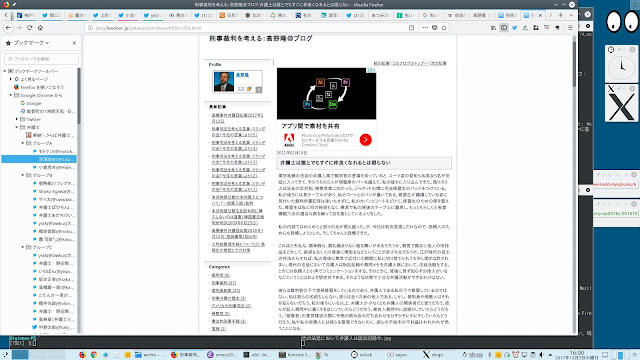Bookmark this page with the star icon
Viewport: 640px width, 360px height.
(444, 28)
